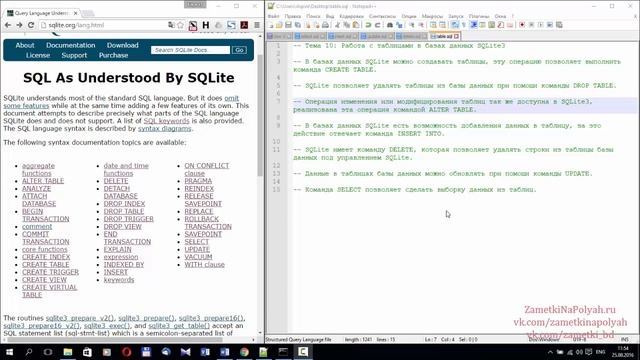Screen dimensions: 640x360
Task: Click the black H extension icon in Chrome
Action: (206, 25)
